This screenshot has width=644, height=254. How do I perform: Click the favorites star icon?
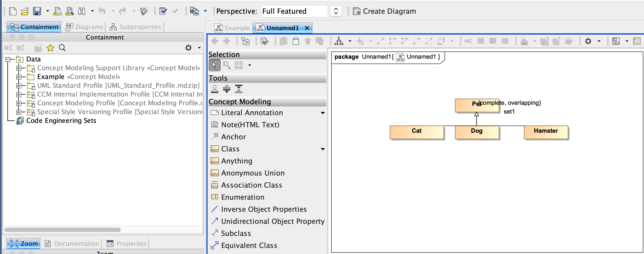click(x=50, y=48)
